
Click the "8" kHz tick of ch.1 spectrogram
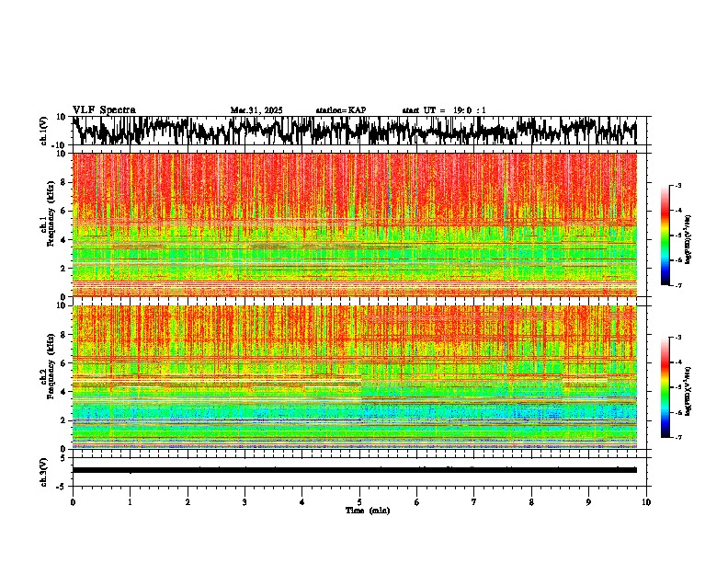pos(65,182)
